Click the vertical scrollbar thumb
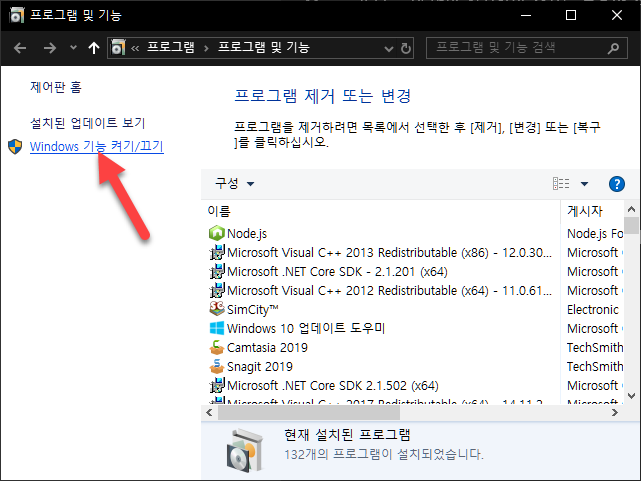The height and width of the screenshot is (481, 641). pos(632,226)
